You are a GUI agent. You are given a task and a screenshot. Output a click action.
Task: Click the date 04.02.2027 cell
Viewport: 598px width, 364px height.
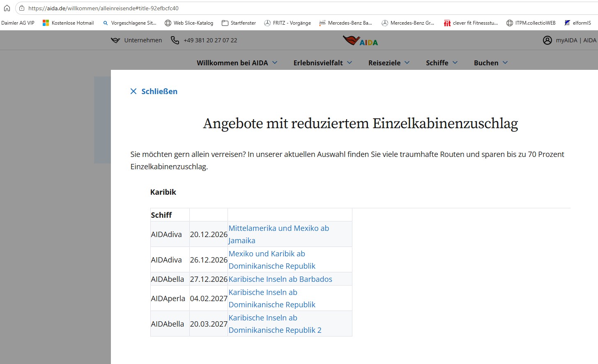point(209,298)
